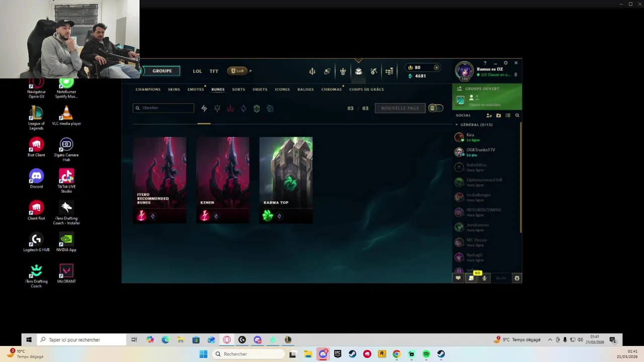
Task: Filter runes by Resolve shield icon
Action: tap(257, 108)
